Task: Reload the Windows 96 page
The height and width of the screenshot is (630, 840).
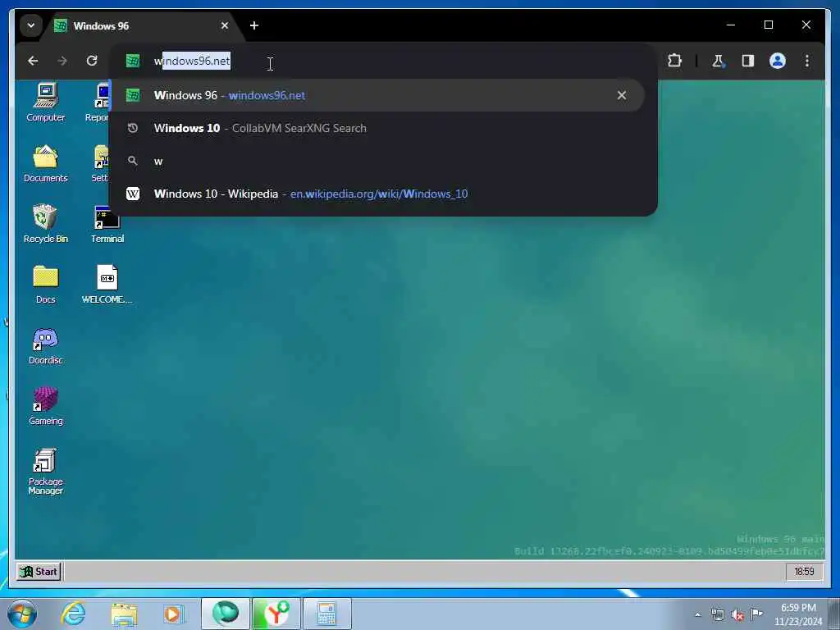Action: pos(92,61)
